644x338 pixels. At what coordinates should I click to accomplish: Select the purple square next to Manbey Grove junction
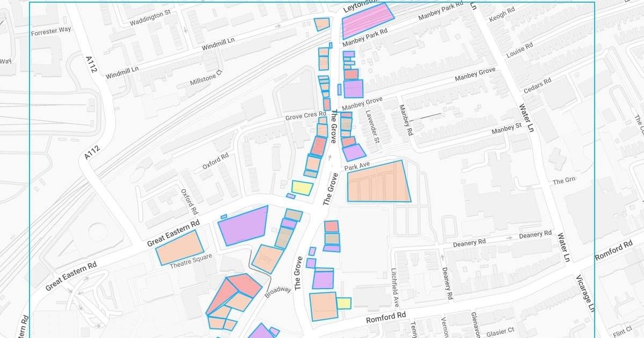353,89
